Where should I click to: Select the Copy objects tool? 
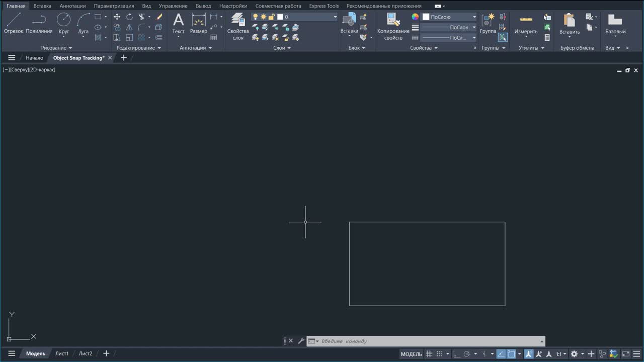click(117, 27)
